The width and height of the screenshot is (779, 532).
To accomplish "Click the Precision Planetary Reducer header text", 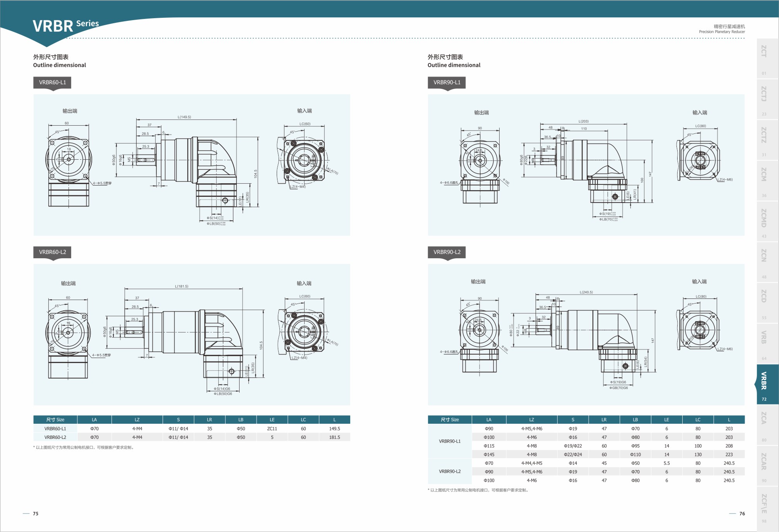I will coord(722,32).
